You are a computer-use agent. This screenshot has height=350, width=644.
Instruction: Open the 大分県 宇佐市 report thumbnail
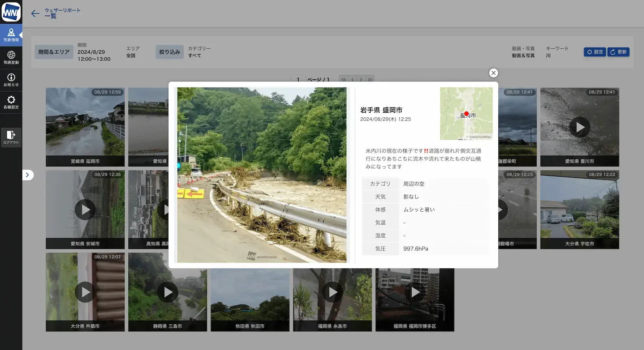[580, 210]
